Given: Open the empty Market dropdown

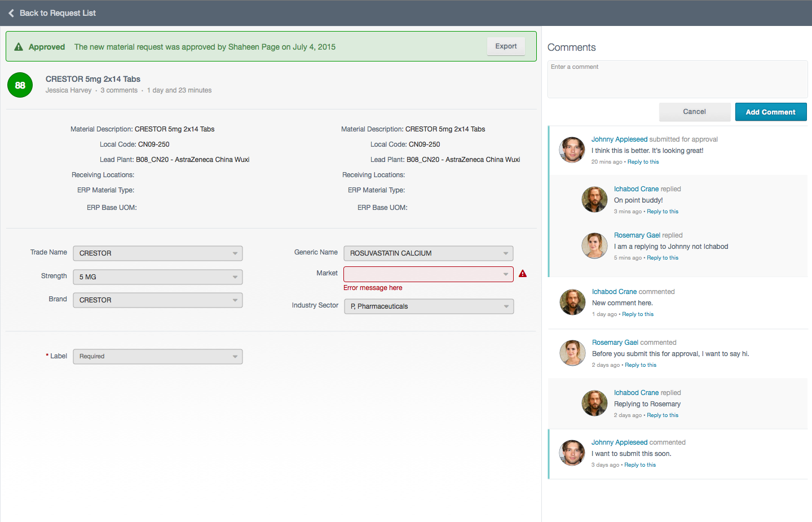Looking at the screenshot, I should [x=429, y=274].
